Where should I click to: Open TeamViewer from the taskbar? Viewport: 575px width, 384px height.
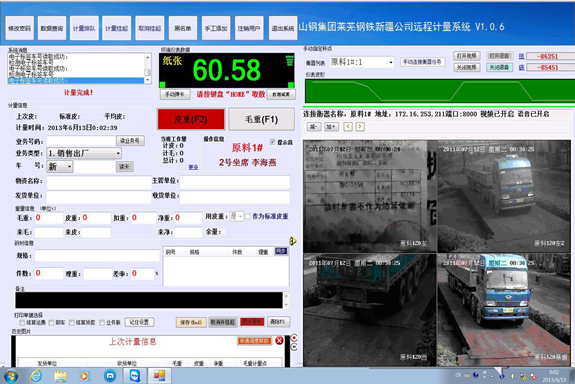[x=135, y=376]
